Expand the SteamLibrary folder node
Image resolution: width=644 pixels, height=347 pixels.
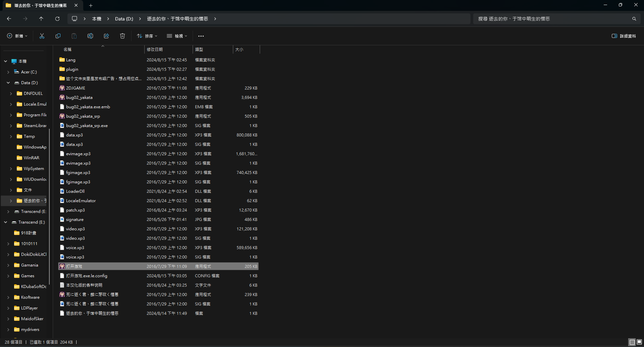tap(11, 126)
